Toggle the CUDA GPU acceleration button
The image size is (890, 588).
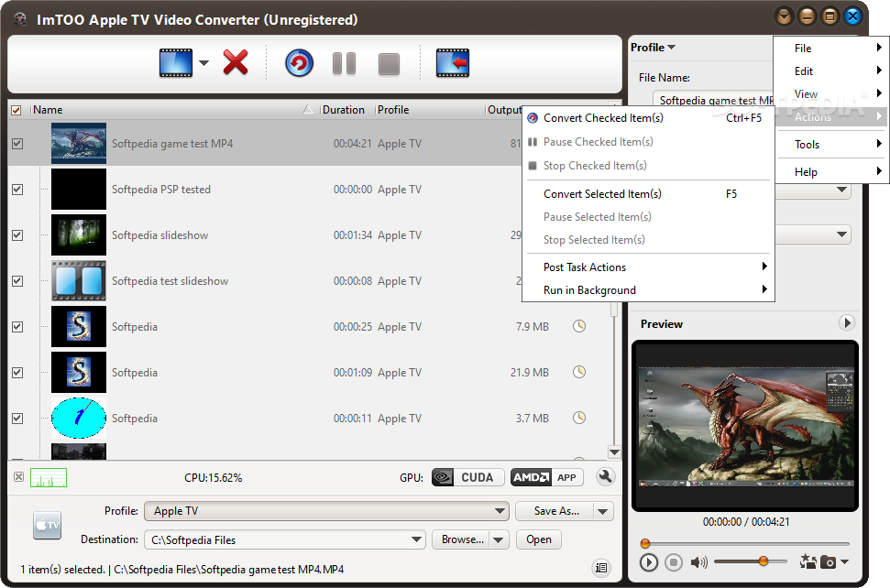point(467,477)
